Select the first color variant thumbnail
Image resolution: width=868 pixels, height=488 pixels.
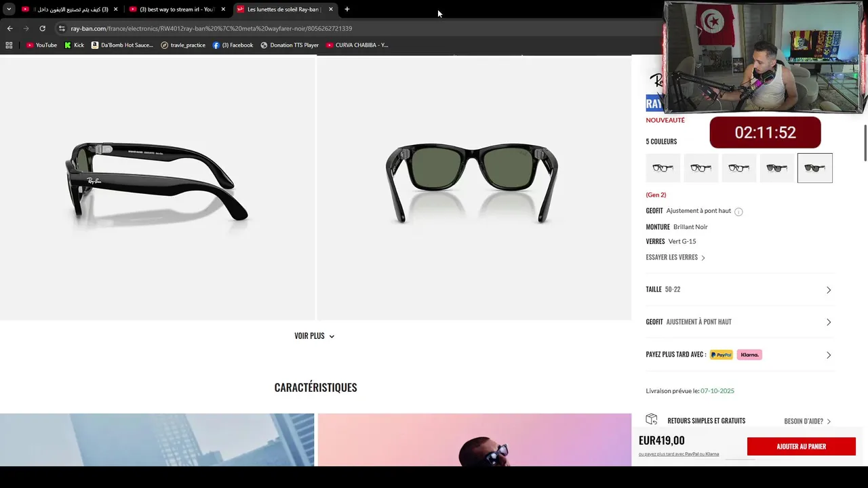click(x=663, y=168)
